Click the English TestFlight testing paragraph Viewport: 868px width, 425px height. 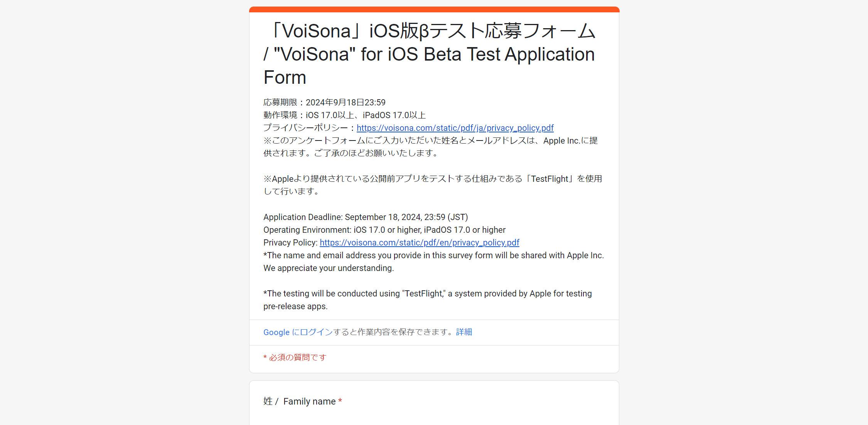(x=428, y=300)
